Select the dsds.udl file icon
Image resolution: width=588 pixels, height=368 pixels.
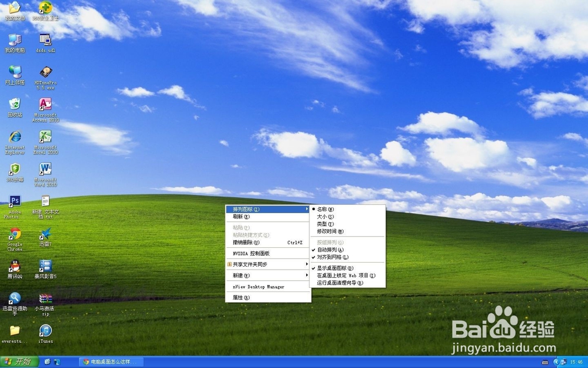(45, 43)
